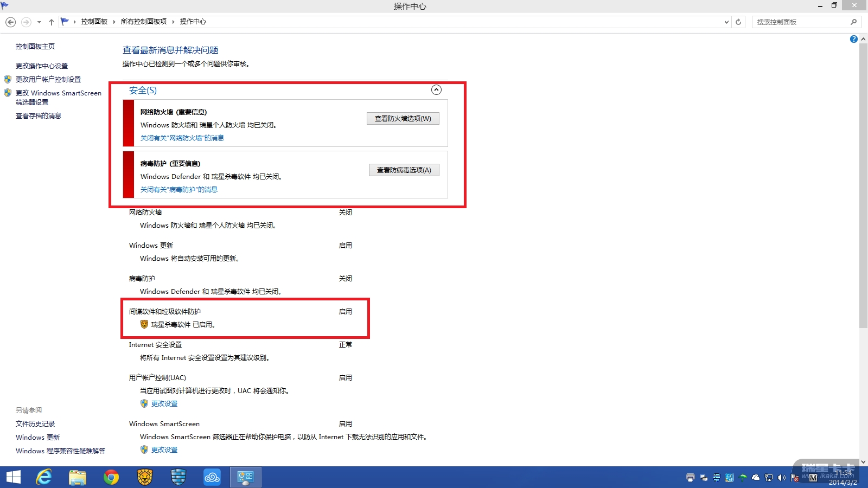This screenshot has height=488, width=868.
Task: Go back with the Back arrow
Action: point(10,22)
